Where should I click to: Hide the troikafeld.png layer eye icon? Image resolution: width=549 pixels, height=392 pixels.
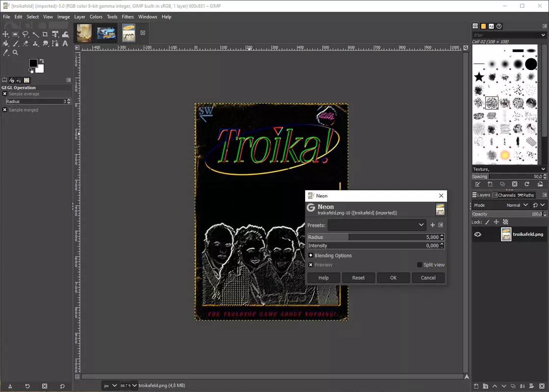click(x=477, y=234)
